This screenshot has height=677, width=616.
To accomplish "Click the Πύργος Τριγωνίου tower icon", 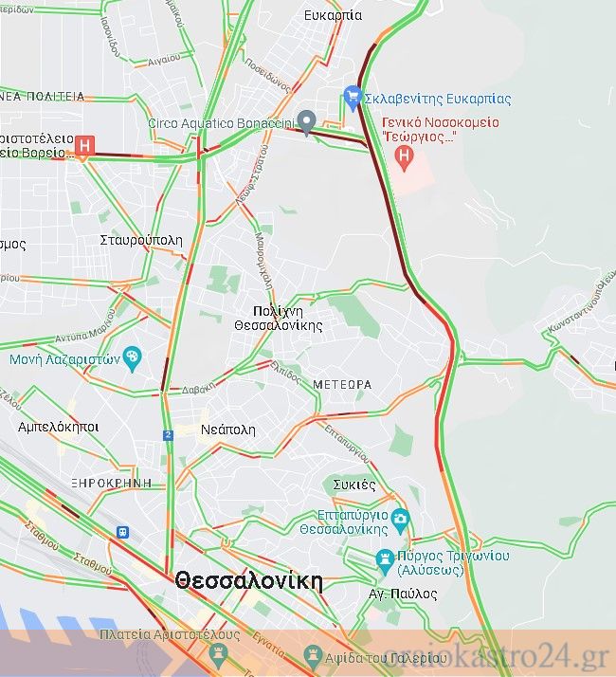I will pos(384,561).
